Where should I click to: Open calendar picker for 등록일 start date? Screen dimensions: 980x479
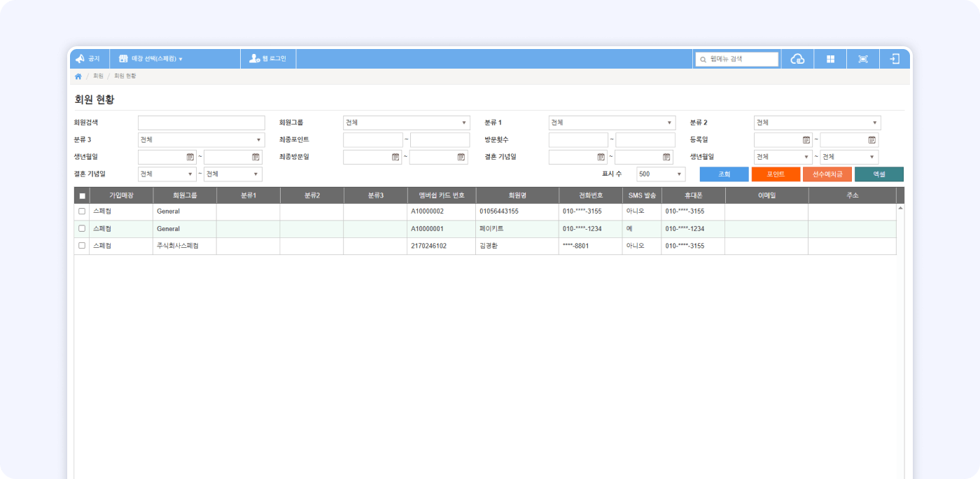806,140
